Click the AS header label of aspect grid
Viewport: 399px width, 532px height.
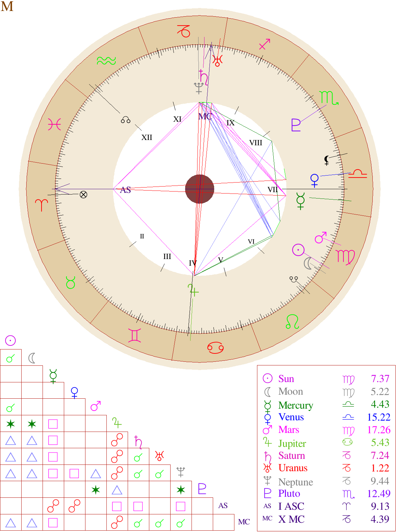pos(223,505)
